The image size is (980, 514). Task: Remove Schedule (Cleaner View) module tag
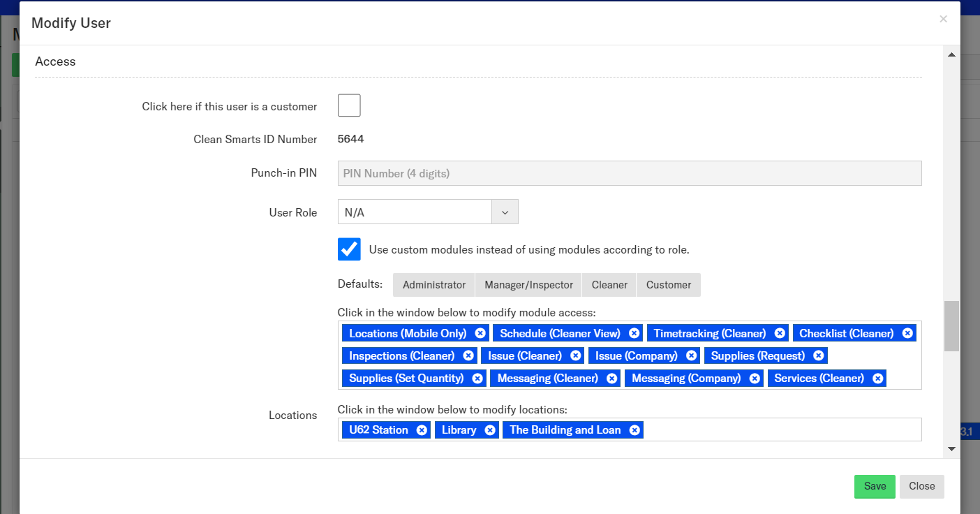coord(634,333)
